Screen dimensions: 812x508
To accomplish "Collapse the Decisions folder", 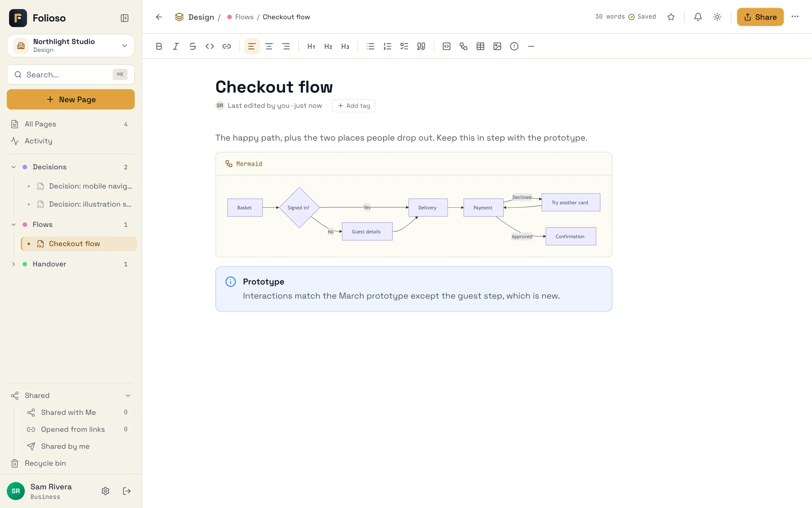I will (x=14, y=167).
